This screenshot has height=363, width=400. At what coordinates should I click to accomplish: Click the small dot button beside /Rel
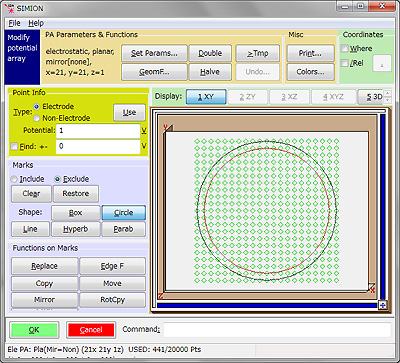coord(382,63)
